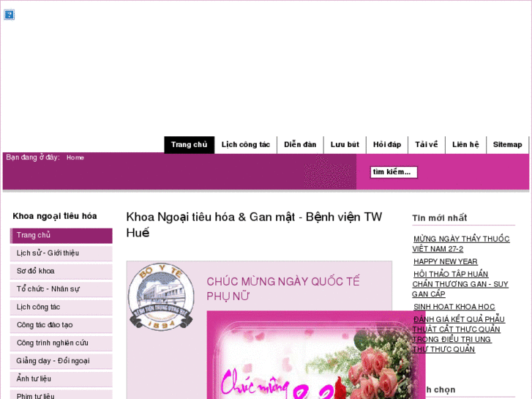Viewport: 532px width, 399px height.
Task: Open ĐÁNH GIÁ KẾT QUẢ PHẪU THUẬT link
Action: coord(458,334)
